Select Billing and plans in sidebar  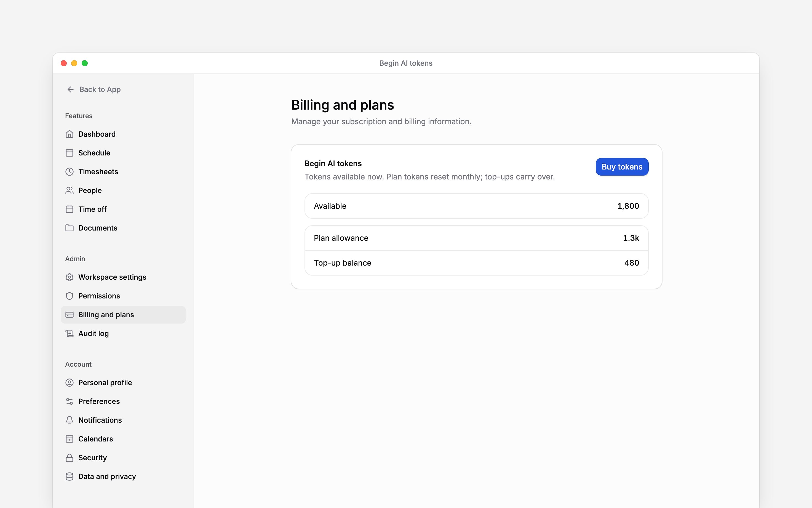[x=106, y=315]
